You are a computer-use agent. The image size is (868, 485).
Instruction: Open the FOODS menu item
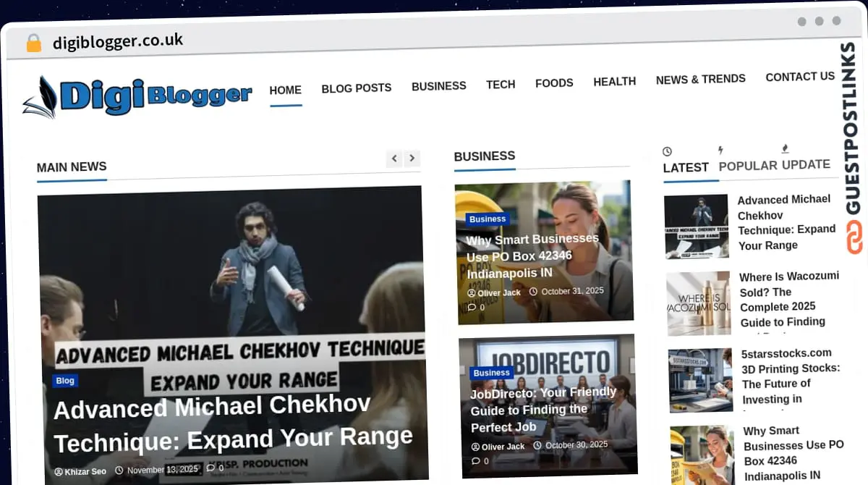pos(554,83)
